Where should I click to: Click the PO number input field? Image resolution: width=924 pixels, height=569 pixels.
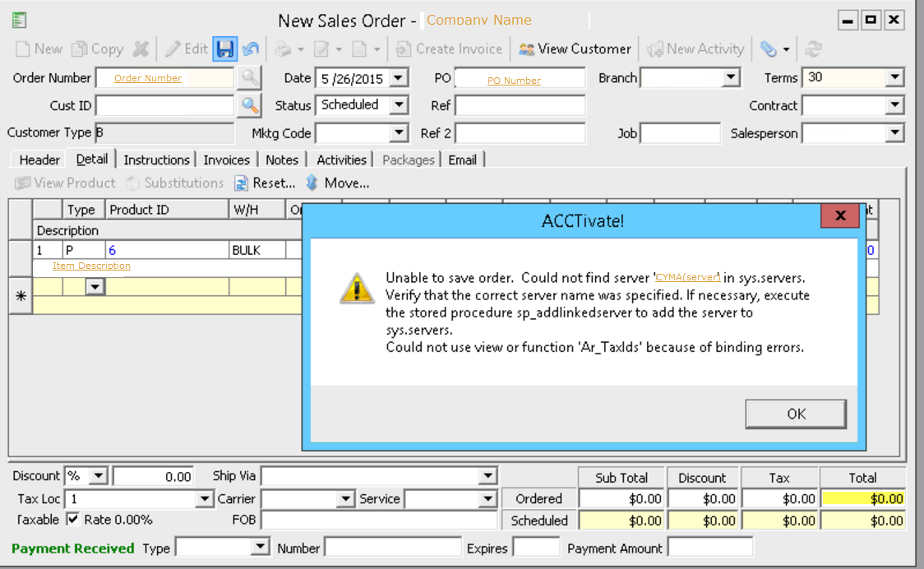[x=520, y=78]
